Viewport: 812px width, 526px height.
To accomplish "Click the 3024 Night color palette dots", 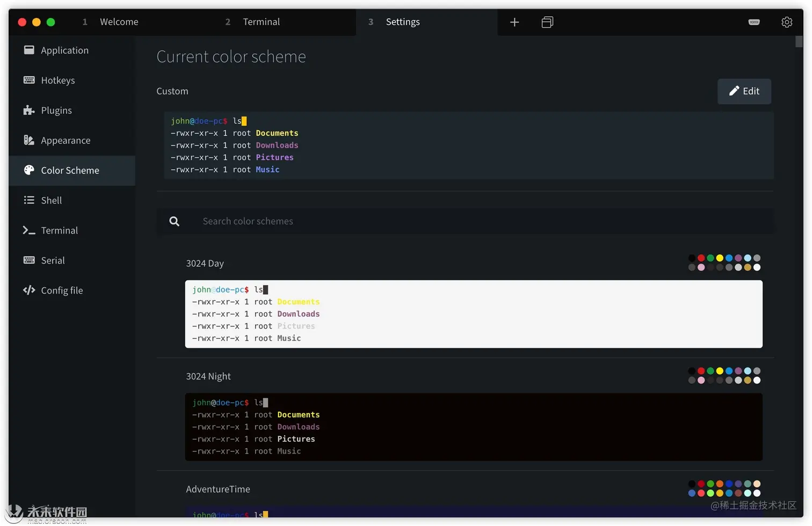I will tap(724, 375).
